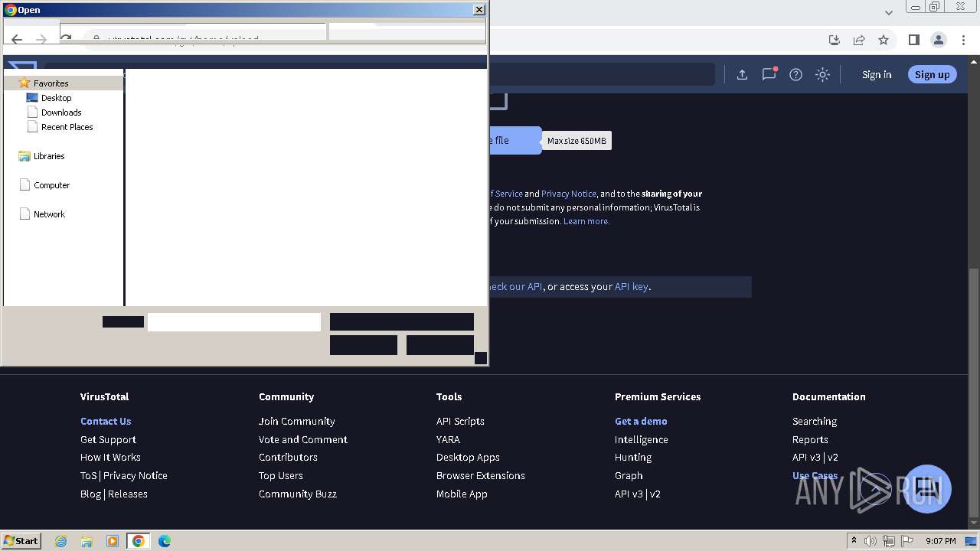Open the Chrome profile avatar icon
This screenshot has height=551, width=980.
click(938, 40)
